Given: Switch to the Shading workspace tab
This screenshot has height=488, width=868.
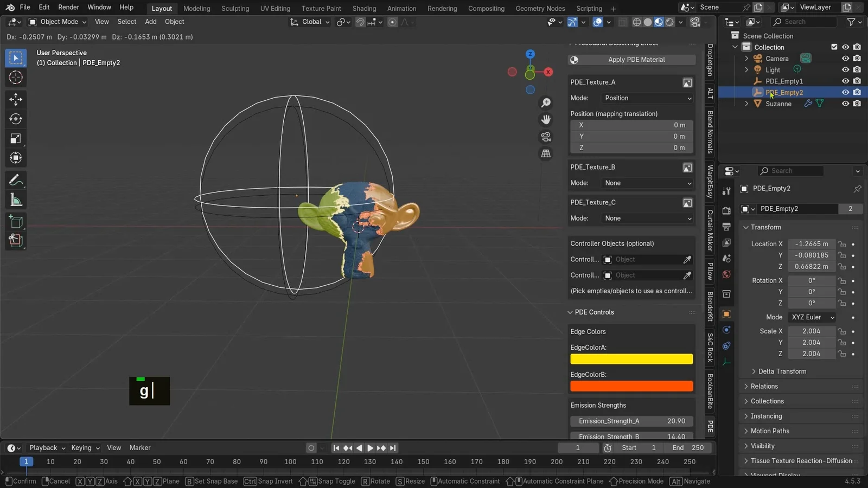Looking at the screenshot, I should tap(364, 8).
